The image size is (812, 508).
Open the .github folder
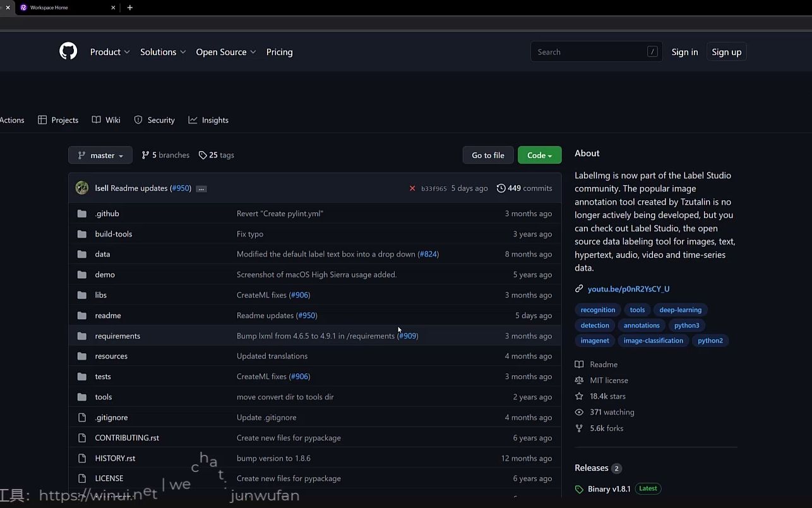click(x=107, y=214)
